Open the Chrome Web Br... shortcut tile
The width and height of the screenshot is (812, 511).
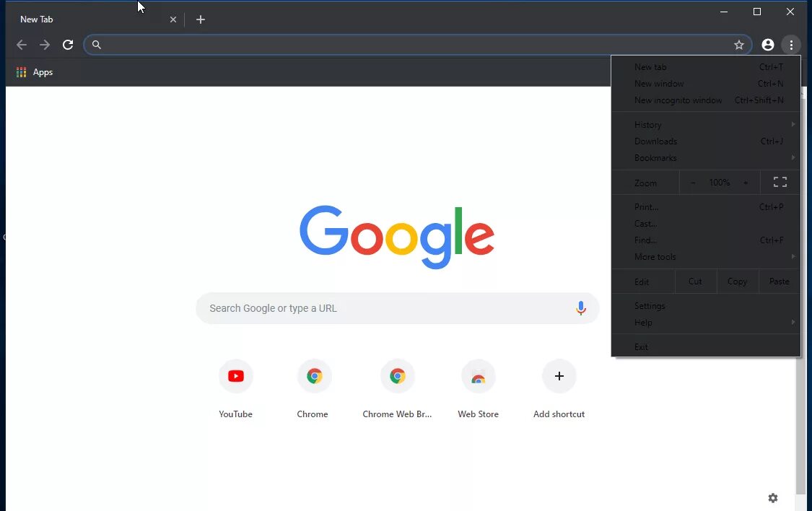point(397,388)
